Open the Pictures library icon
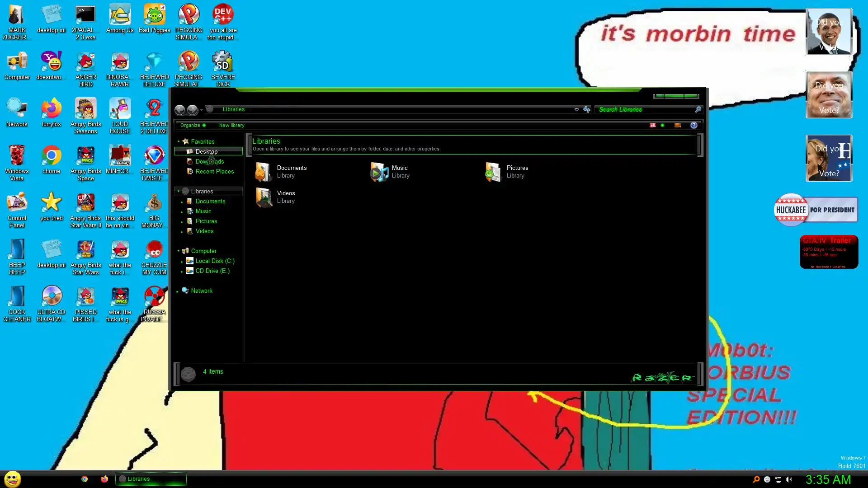The image size is (868, 488). coord(493,172)
